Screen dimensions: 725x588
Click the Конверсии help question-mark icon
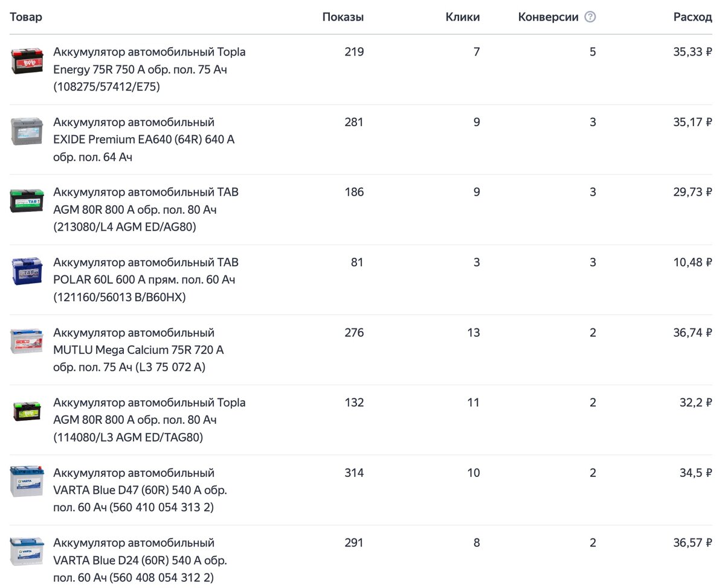pos(590,17)
